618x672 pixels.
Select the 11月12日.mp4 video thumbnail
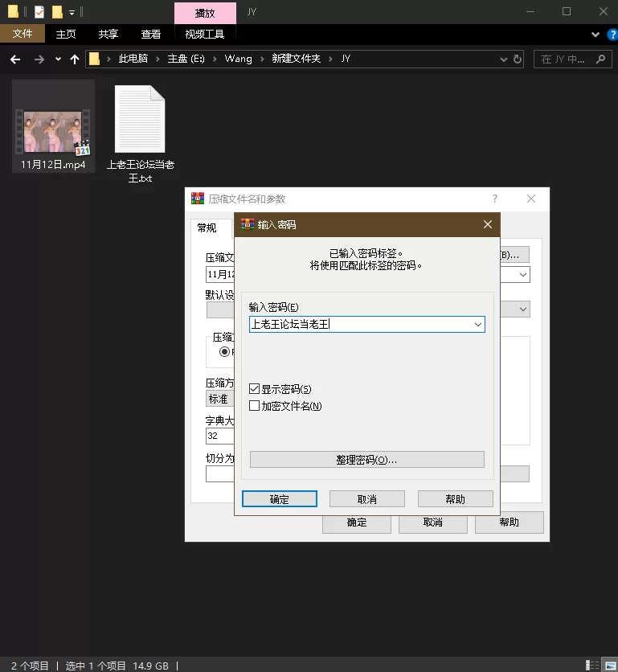click(53, 130)
